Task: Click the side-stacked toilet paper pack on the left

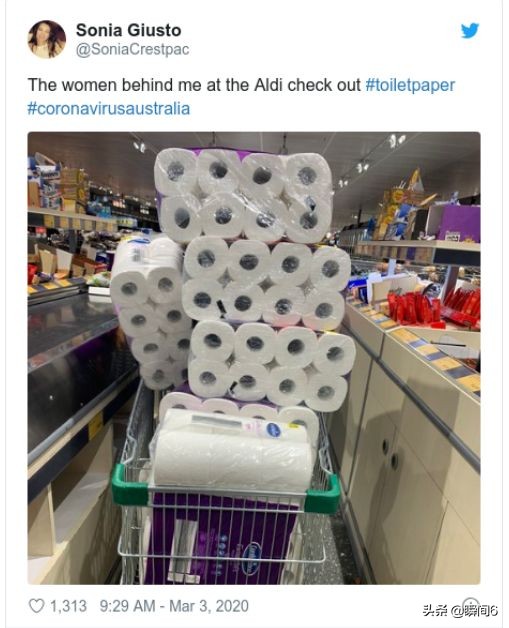Action: click(x=149, y=313)
